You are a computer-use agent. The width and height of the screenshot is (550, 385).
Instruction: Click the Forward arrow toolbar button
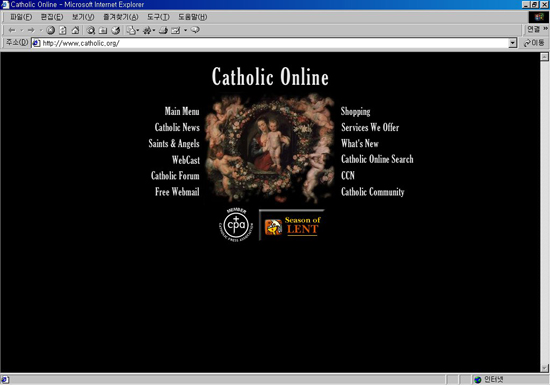pos(31,30)
